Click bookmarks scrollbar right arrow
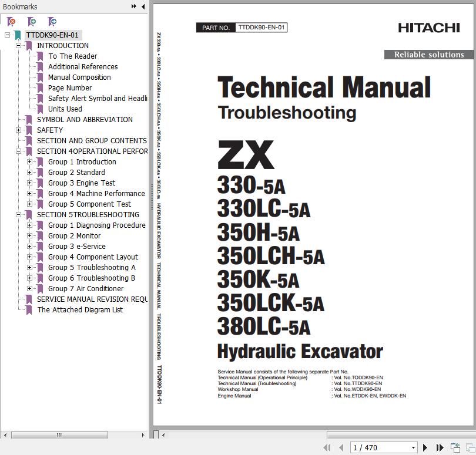 coord(143,435)
